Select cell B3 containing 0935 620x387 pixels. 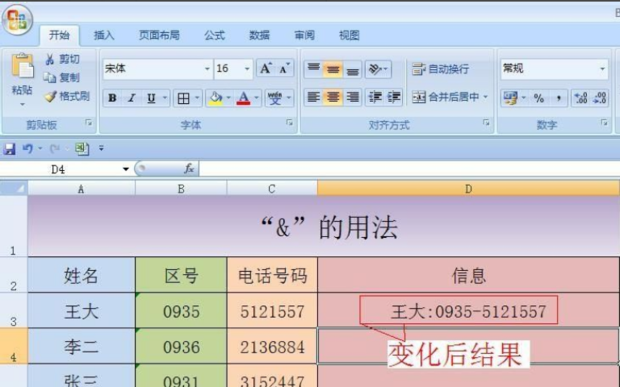click(x=181, y=311)
